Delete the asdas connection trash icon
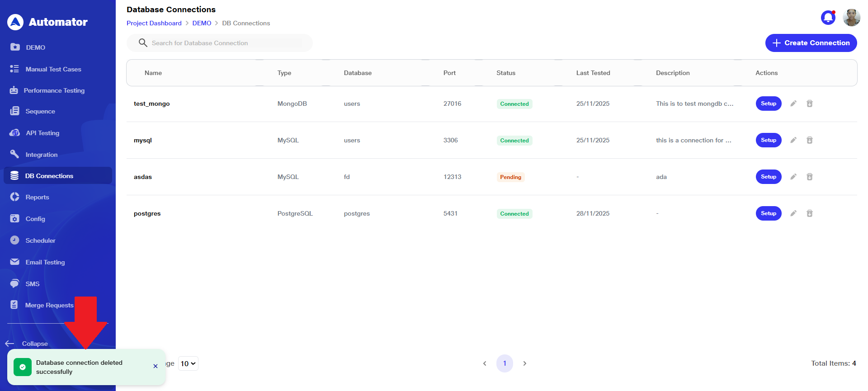 [809, 177]
